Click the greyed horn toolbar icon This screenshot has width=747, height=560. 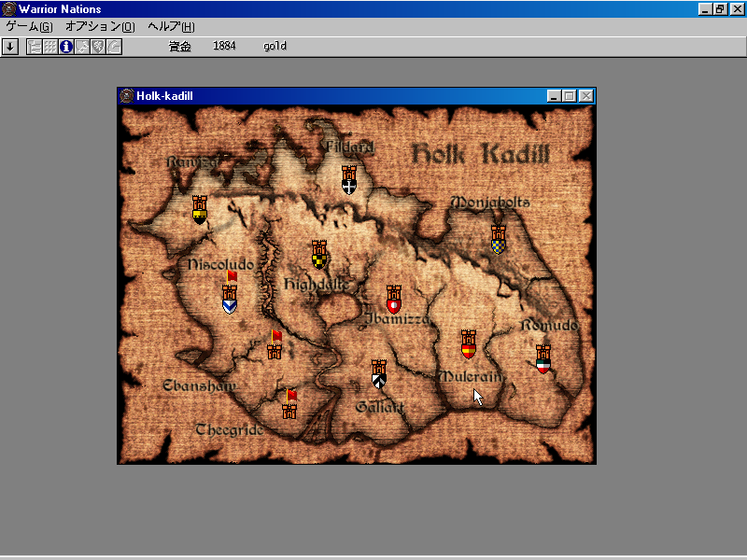point(114,47)
